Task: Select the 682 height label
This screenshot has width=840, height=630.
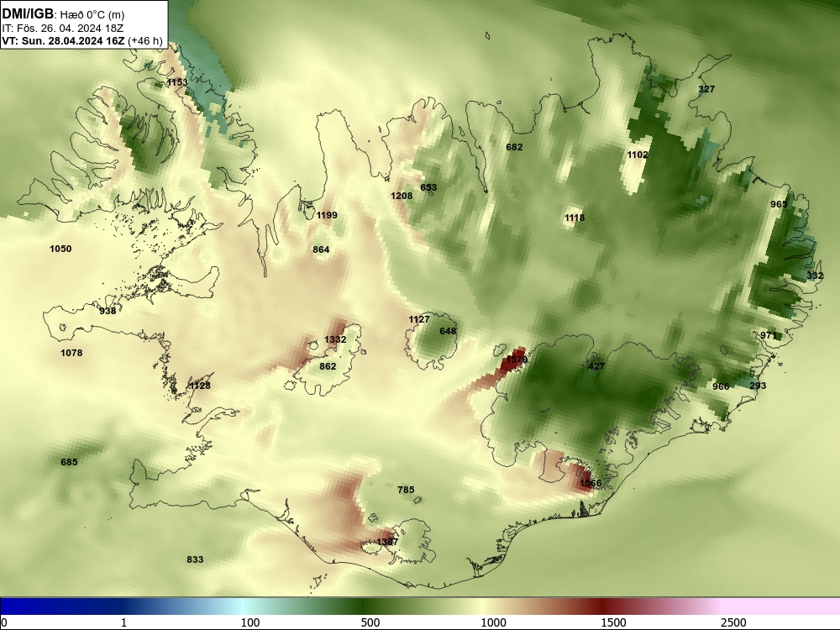Action: point(514,147)
